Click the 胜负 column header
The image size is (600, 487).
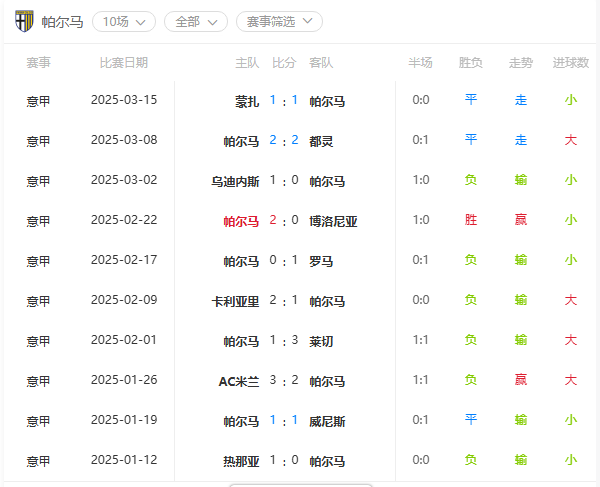(471, 62)
